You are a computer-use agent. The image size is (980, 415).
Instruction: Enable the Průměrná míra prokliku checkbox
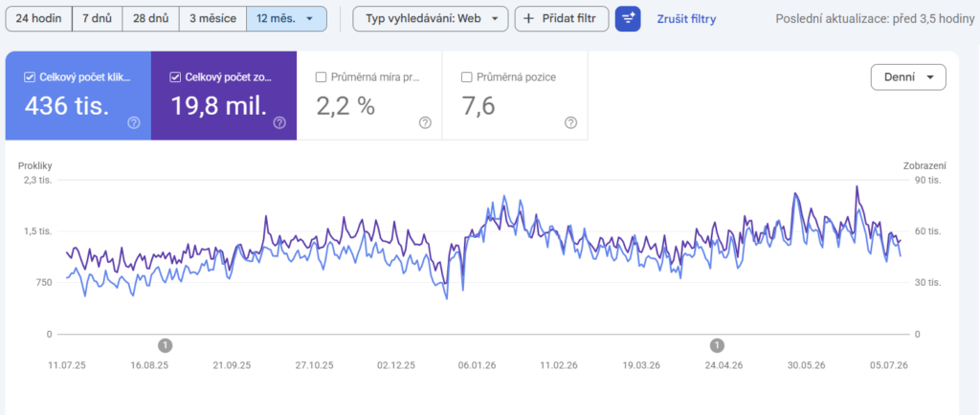click(321, 77)
